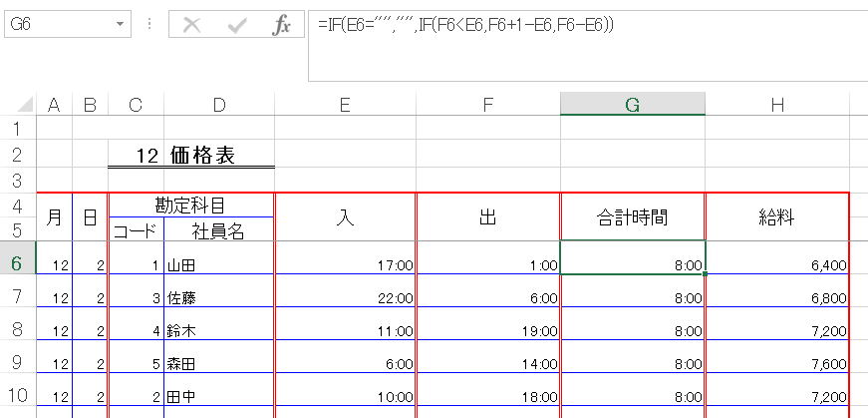The width and height of the screenshot is (868, 418).
Task: Click the salary cell 7,600
Action: pos(777,357)
